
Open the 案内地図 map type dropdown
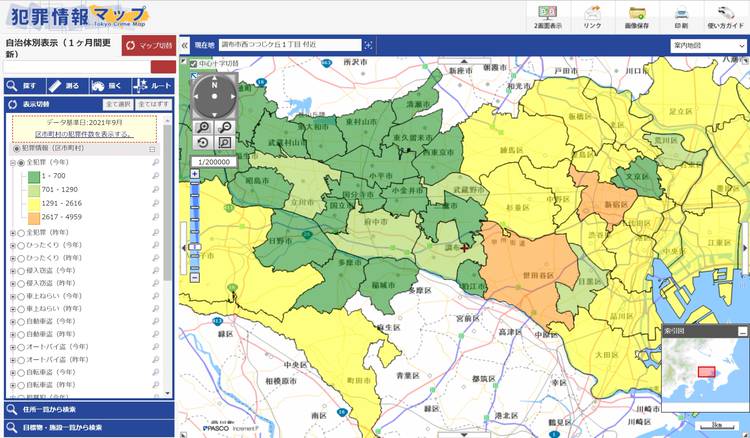pos(708,46)
